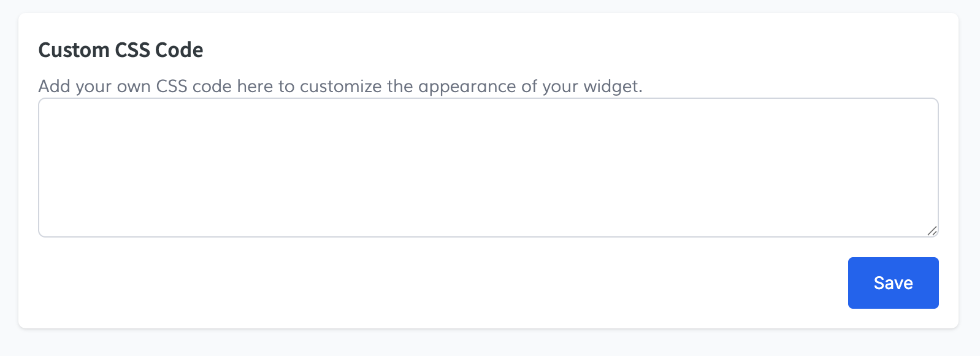Activate the large multiline CSS textbox
Viewport: 980px width, 356px height.
(x=488, y=167)
